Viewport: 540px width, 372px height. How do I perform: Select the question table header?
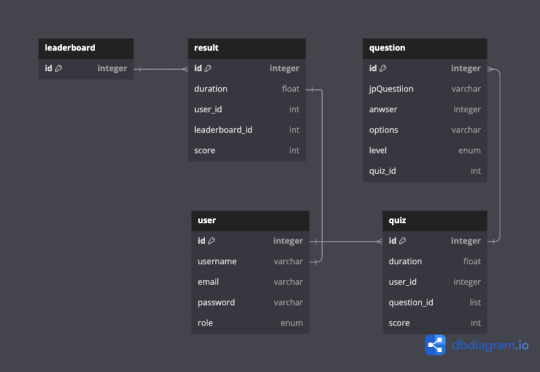(x=425, y=48)
